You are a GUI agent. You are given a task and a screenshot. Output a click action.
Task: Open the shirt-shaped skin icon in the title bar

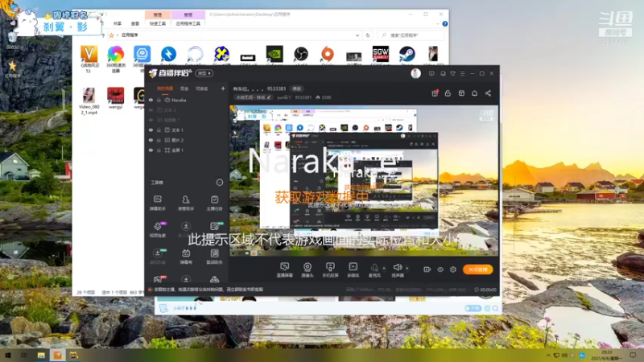[x=452, y=73]
